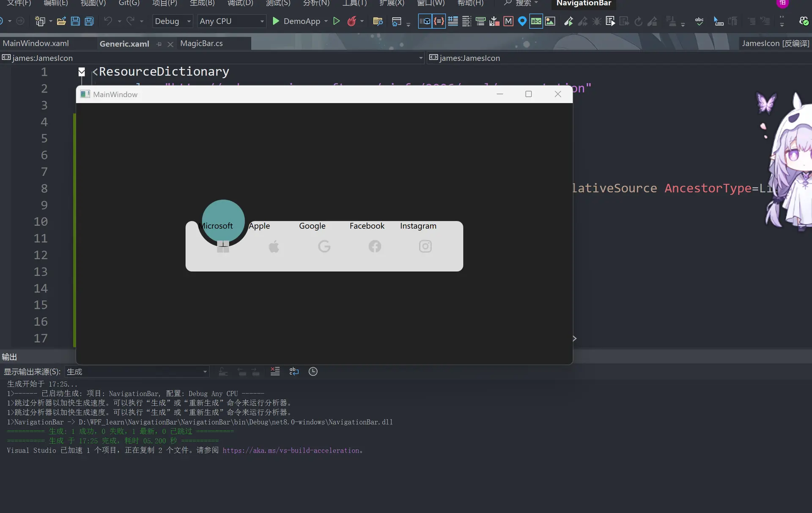Click the picture image toolbar icon
Screen dimensions: 812x513
pos(550,21)
